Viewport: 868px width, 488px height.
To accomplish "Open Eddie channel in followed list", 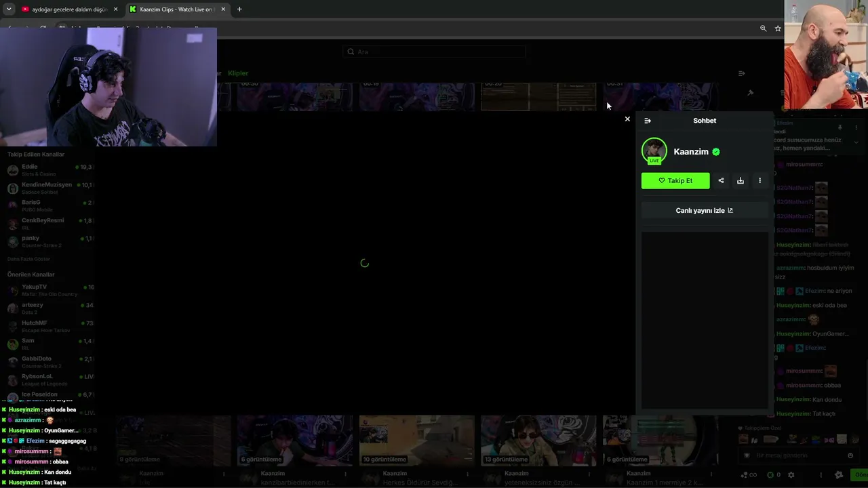I will click(x=50, y=169).
